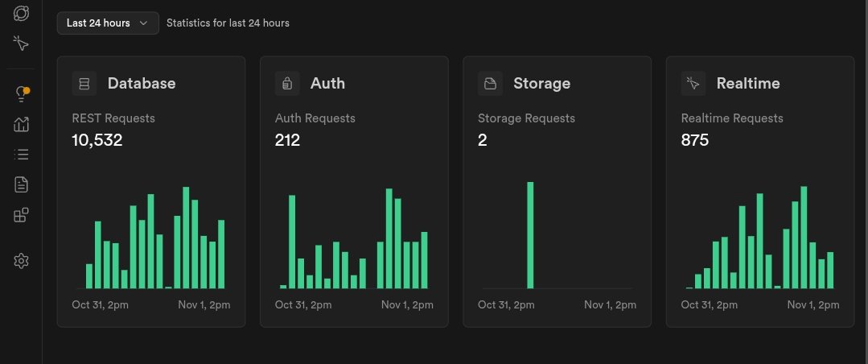Click the Realtime Requests count 875

(695, 140)
